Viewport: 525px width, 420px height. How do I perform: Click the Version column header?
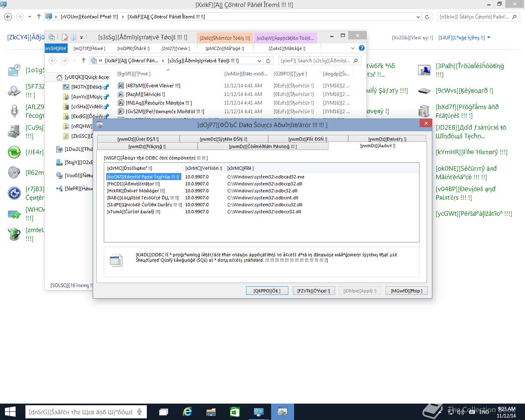pos(203,168)
